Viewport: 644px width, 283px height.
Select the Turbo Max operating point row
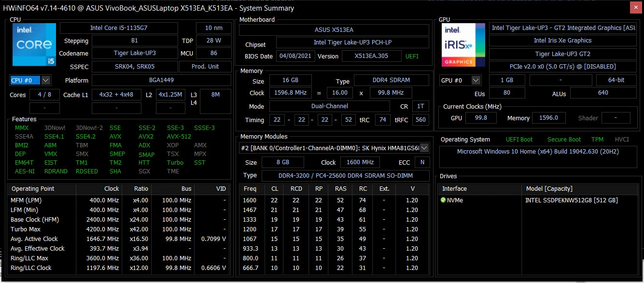116,229
